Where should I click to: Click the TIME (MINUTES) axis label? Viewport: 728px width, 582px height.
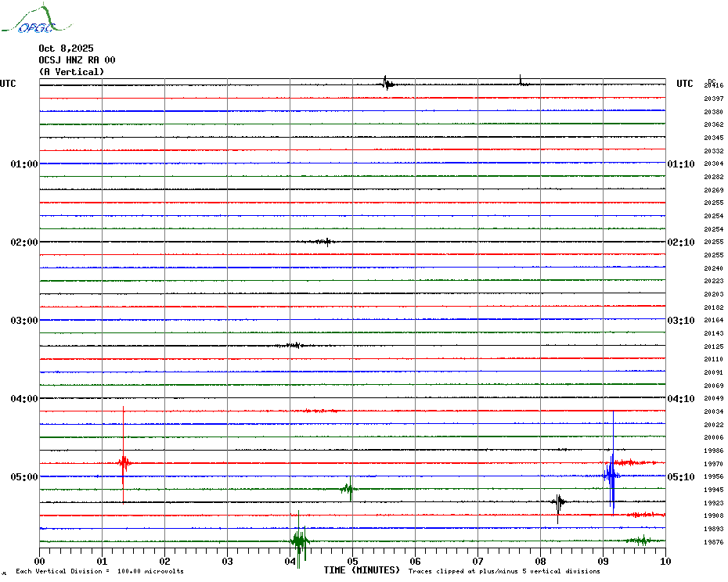(362, 570)
